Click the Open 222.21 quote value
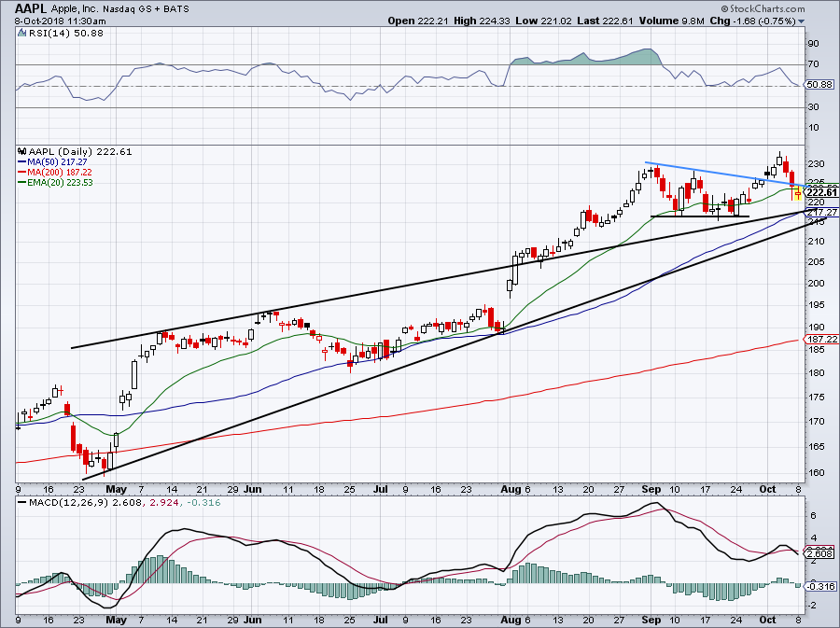The height and width of the screenshot is (628, 840). tap(418, 21)
